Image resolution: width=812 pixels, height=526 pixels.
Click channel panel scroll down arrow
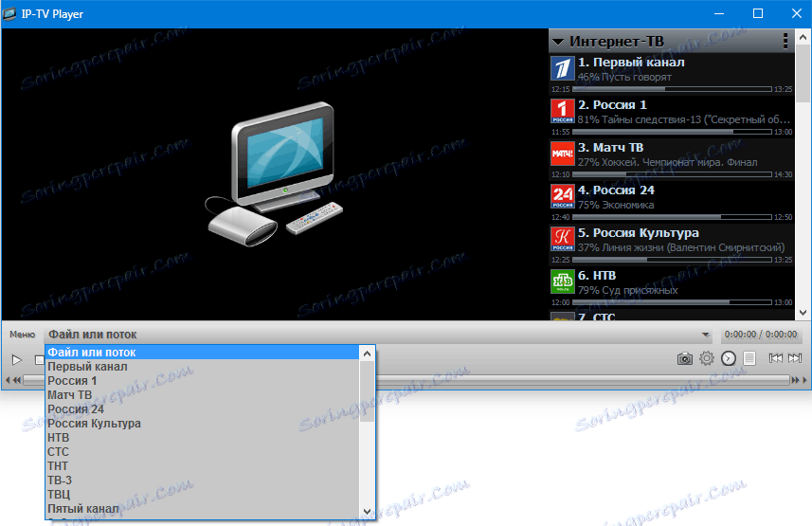(803, 313)
